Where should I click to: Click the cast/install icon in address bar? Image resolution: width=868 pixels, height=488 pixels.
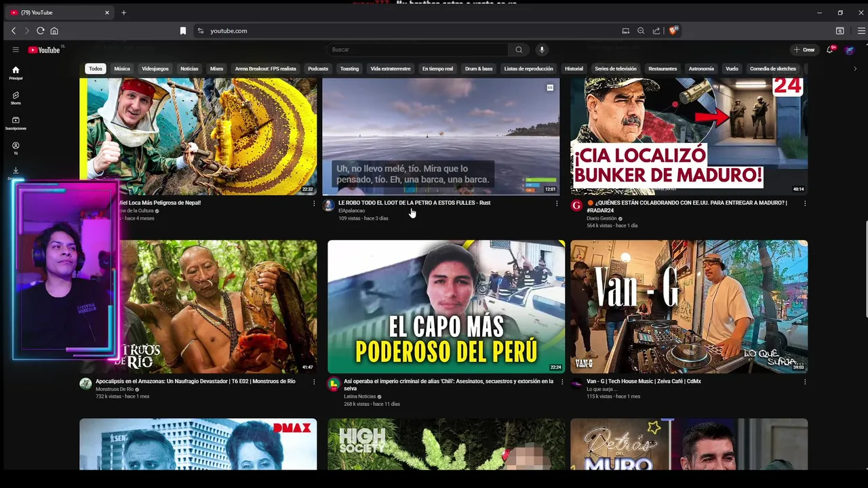(625, 30)
